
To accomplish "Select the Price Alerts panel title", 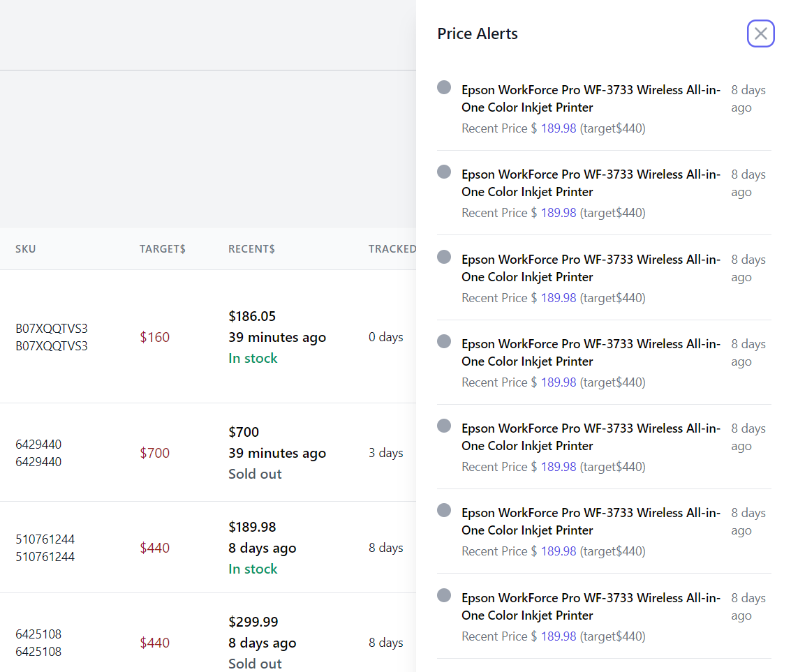I will (x=478, y=33).
